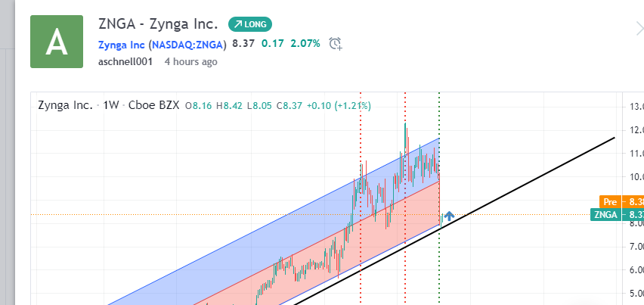Open author aschnell001 profile
The image size is (644, 305).
coord(125,61)
